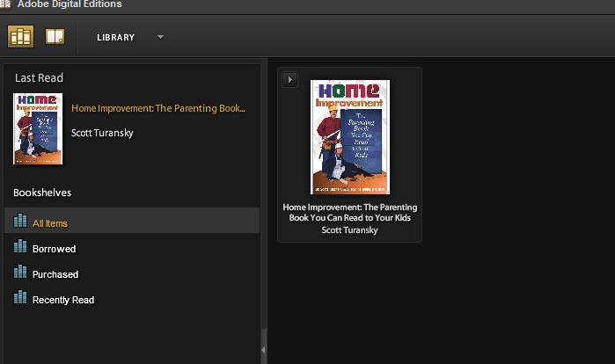
Task: Select the All Items bookshelf
Action: click(132, 221)
